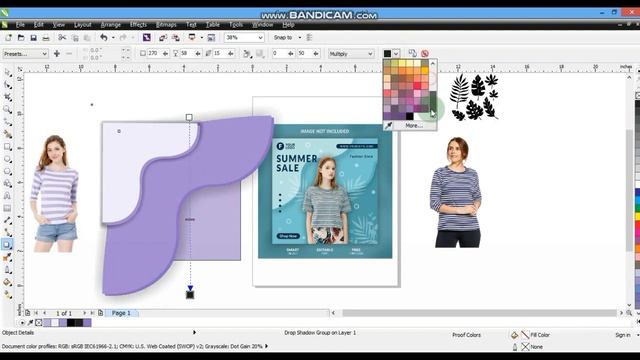Screen dimensions: 640x360
Task: Open the application launcher dropdown arrow
Action: tap(201, 38)
